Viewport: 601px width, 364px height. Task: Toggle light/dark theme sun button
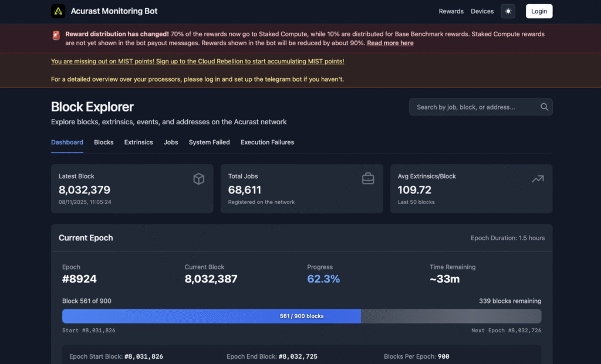pyautogui.click(x=508, y=11)
